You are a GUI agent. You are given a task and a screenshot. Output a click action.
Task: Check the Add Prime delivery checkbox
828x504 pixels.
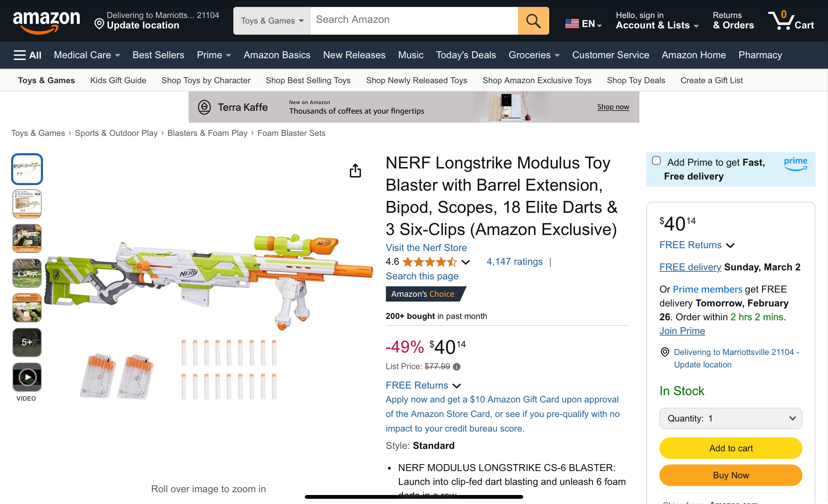click(x=657, y=160)
